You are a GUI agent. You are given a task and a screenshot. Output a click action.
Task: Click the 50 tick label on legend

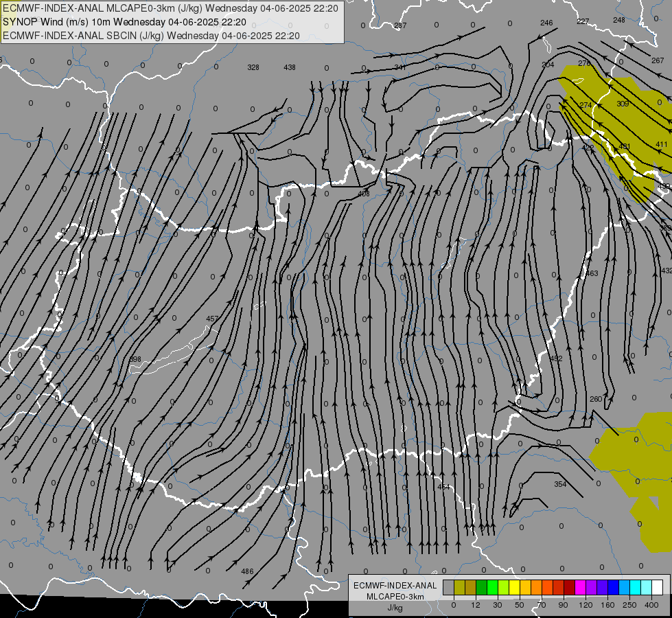tap(520, 605)
